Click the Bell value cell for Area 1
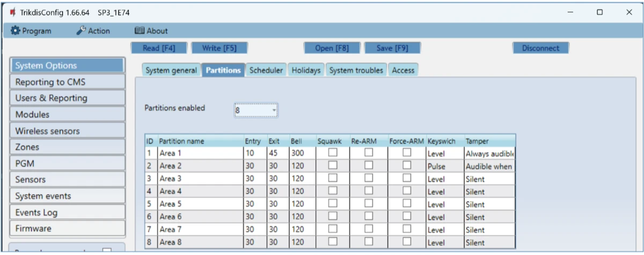The image size is (644, 255). [x=299, y=154]
